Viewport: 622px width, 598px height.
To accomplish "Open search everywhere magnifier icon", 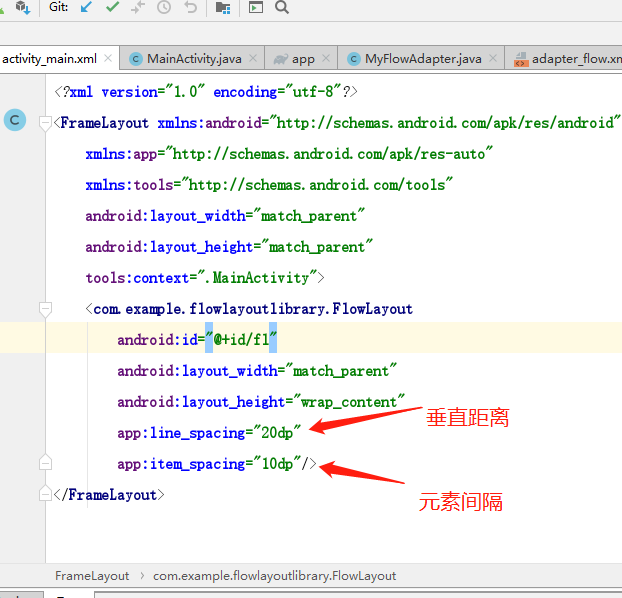I will (282, 7).
